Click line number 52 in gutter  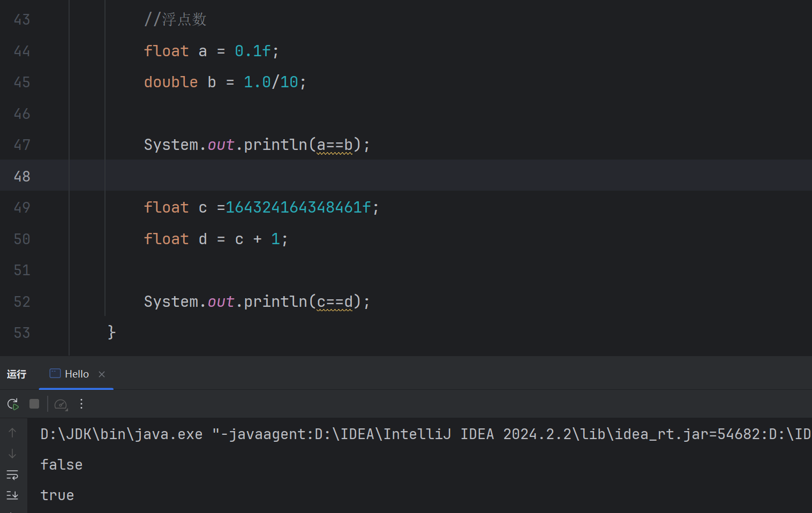tap(22, 301)
